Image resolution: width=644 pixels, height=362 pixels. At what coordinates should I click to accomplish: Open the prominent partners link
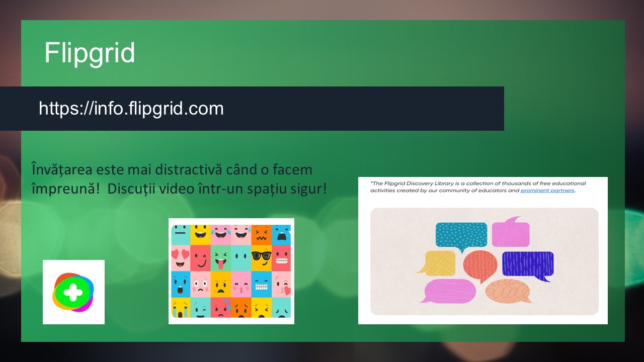coord(547,191)
